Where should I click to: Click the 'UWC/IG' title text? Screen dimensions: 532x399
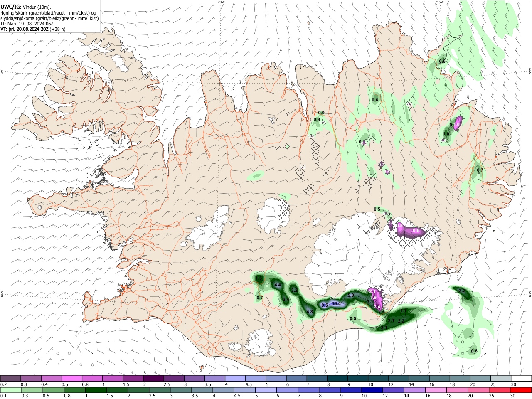click(x=10, y=6)
